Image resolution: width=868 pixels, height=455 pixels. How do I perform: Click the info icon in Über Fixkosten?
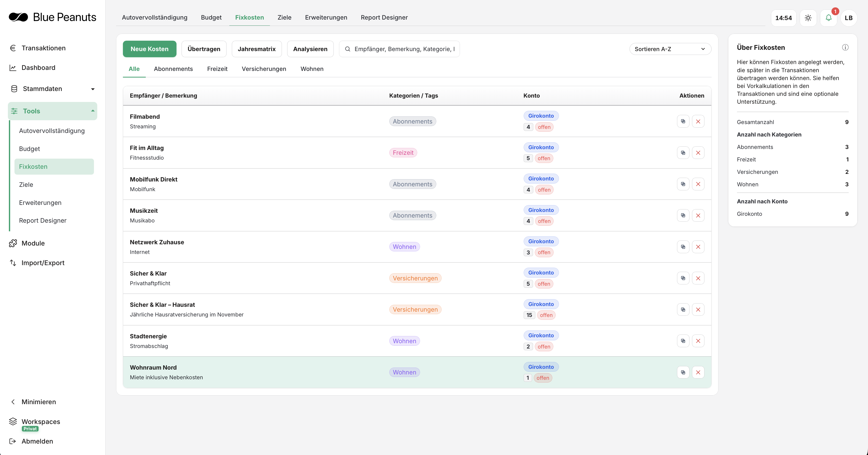tap(845, 48)
